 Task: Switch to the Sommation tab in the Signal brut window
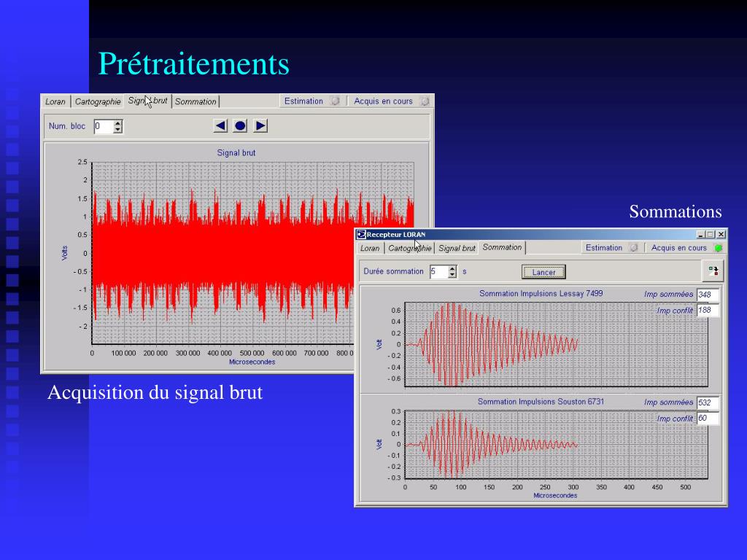[x=196, y=101]
